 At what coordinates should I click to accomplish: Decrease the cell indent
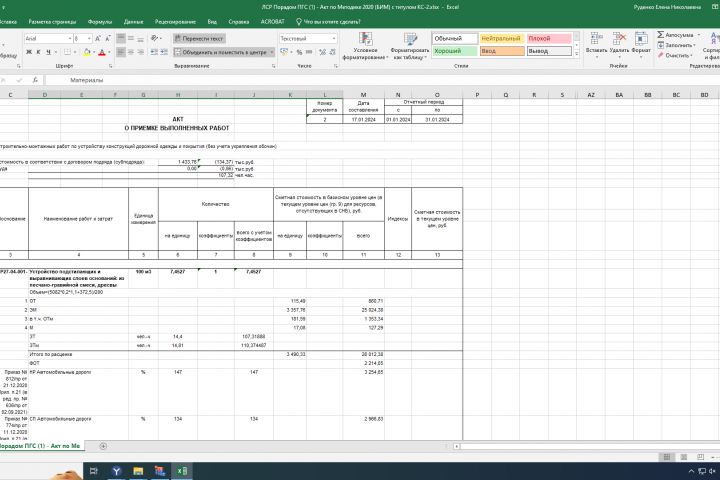tap(154, 52)
